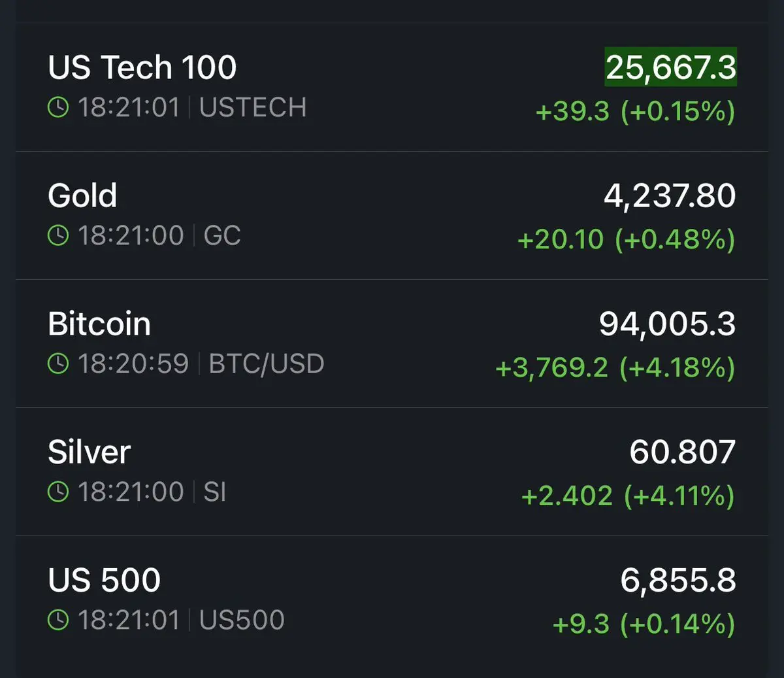Image resolution: width=784 pixels, height=678 pixels.
Task: Click the USTECH ticker symbol
Action: [x=253, y=108]
